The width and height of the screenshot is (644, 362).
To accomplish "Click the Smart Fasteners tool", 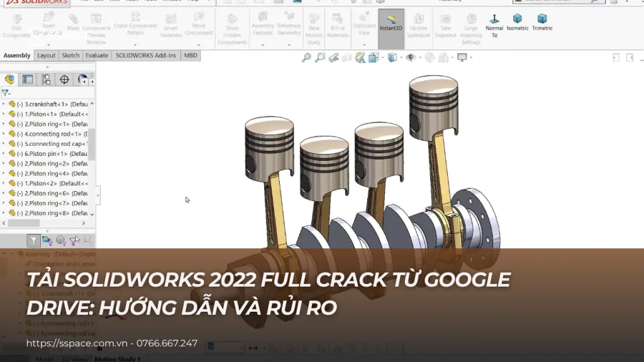I will pyautogui.click(x=171, y=25).
